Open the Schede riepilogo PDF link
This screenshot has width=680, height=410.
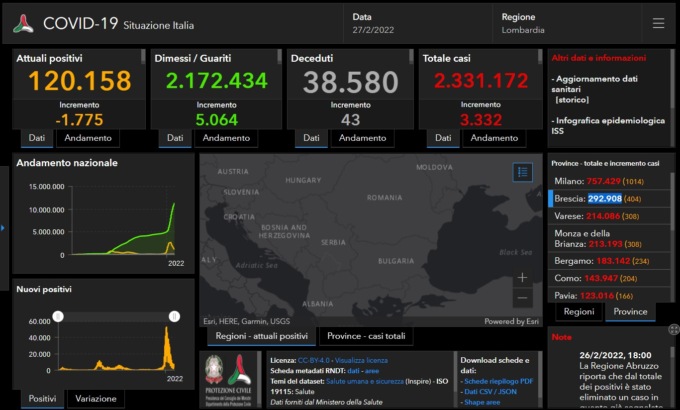498,383
